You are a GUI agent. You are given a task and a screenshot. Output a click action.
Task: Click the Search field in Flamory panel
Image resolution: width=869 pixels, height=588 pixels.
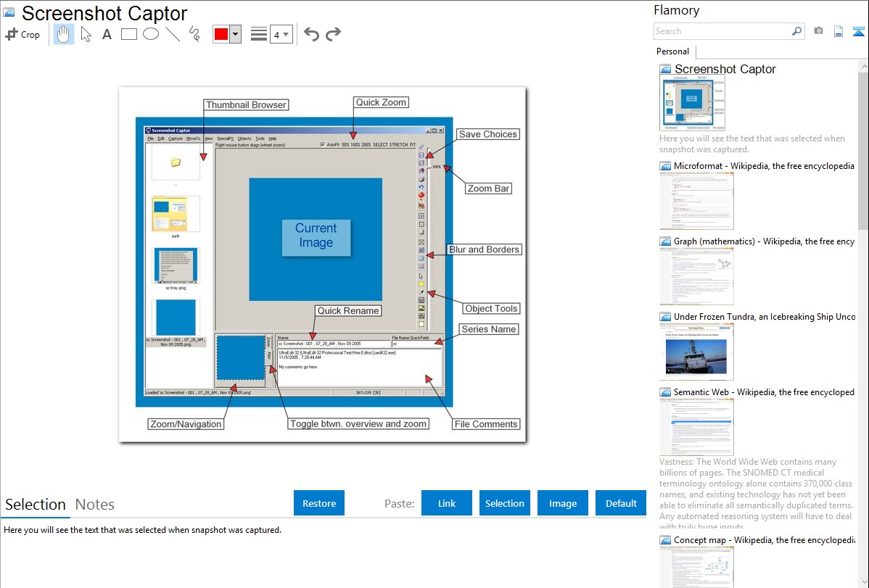point(722,31)
